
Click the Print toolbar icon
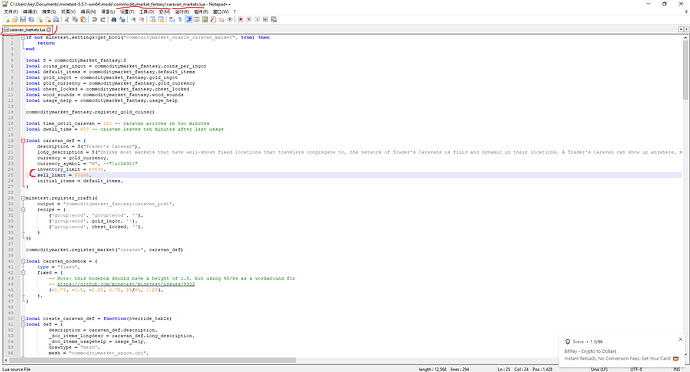[56, 19]
